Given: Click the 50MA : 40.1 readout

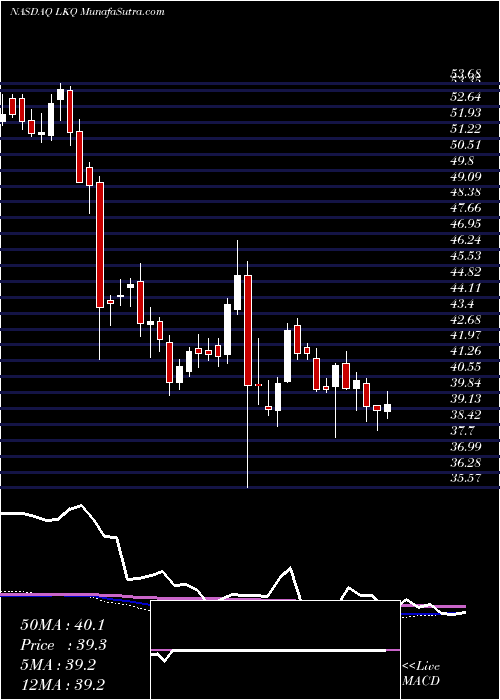Looking at the screenshot, I should click(x=62, y=625).
